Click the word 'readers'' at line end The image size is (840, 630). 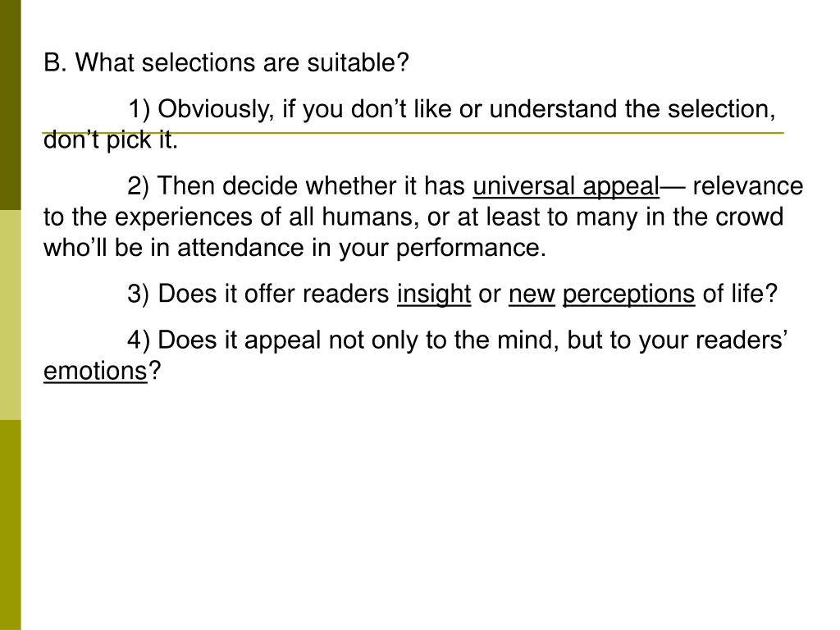[742, 340]
